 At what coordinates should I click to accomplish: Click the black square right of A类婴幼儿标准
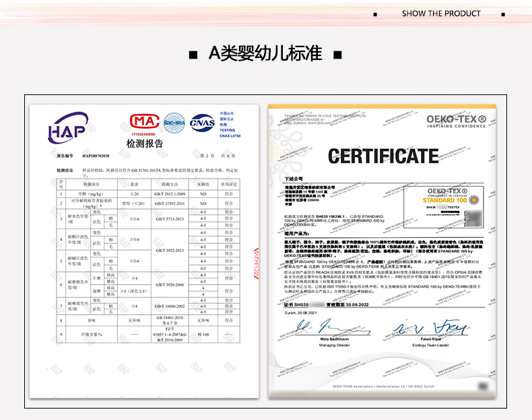point(338,54)
